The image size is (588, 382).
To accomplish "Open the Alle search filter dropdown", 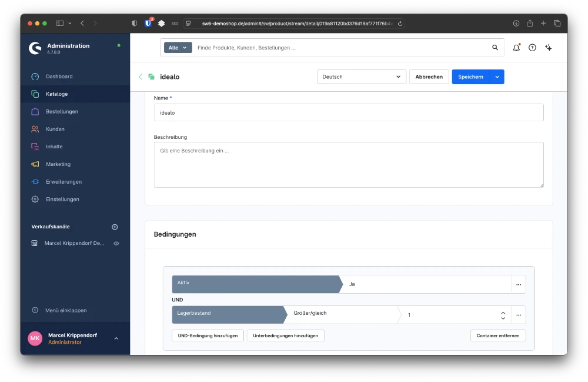I will pyautogui.click(x=178, y=48).
